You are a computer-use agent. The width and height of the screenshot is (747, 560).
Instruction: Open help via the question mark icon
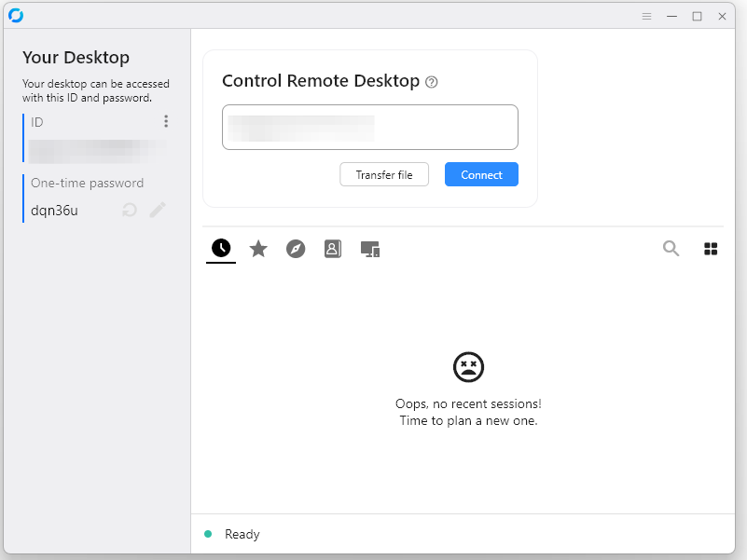(x=431, y=82)
